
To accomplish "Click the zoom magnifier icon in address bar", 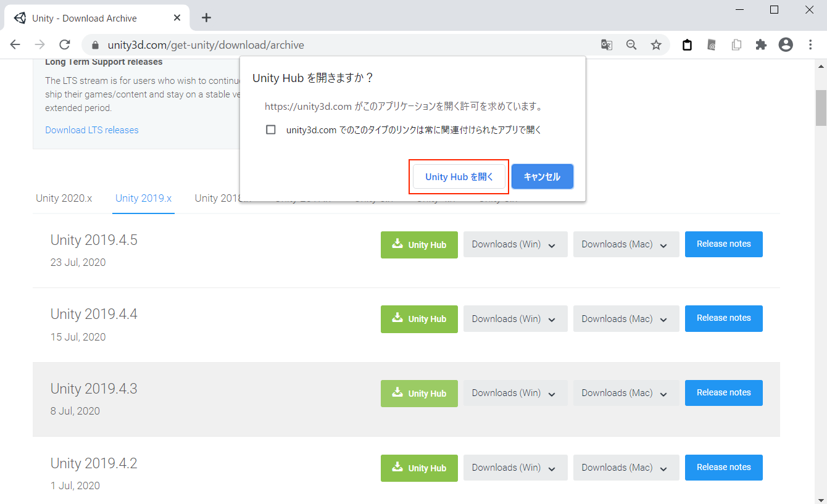I will 631,45.
